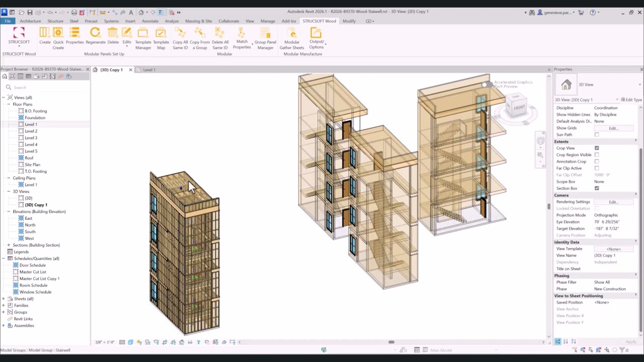This screenshot has width=644, height=362.
Task: Toggle the Section Box checkbox
Action: 597,189
